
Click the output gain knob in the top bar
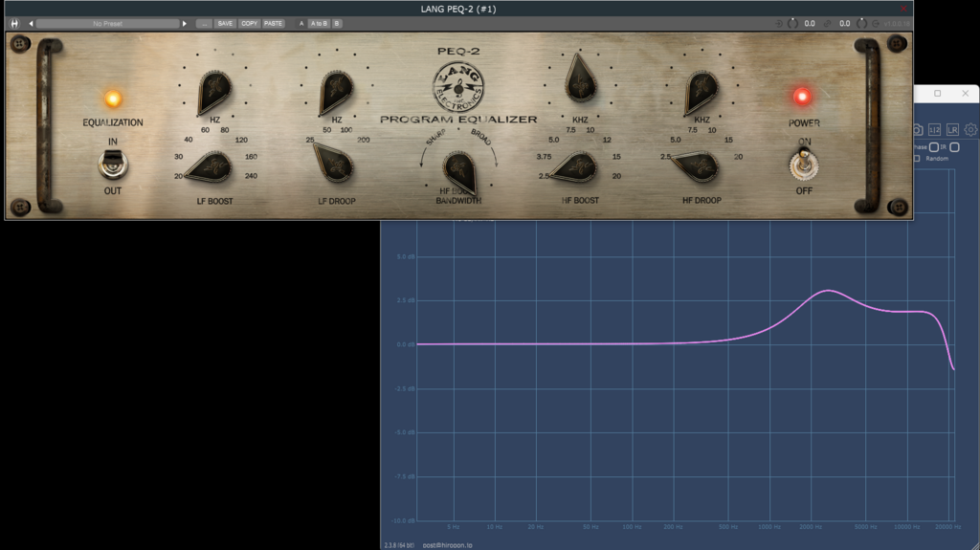click(x=862, y=24)
